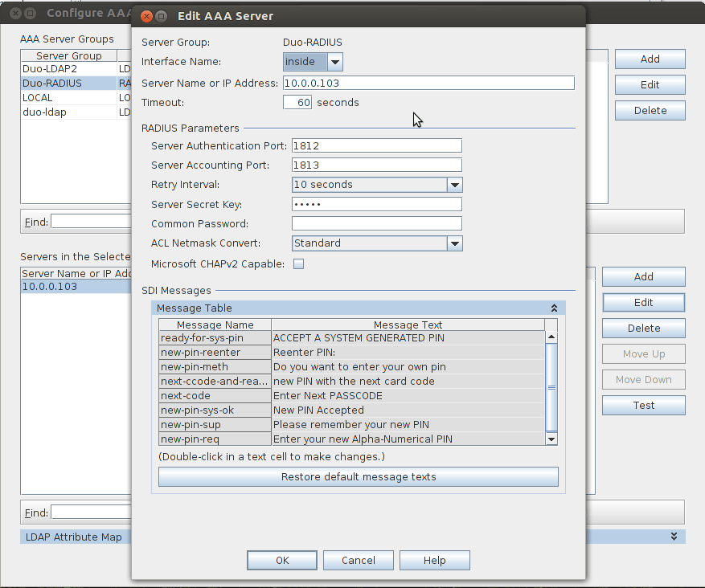Open the ACL Netmask Convert dropdown
705x588 pixels.
pos(455,243)
